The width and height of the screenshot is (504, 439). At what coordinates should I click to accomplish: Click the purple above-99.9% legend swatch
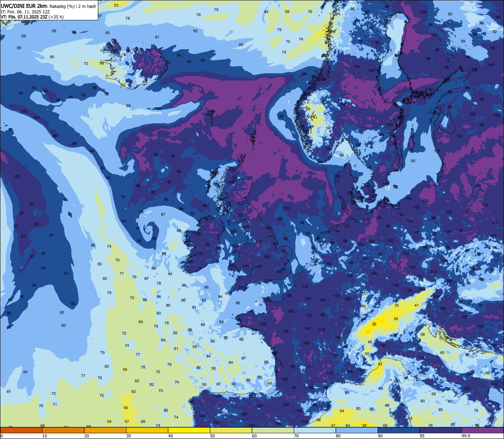coord(482,430)
